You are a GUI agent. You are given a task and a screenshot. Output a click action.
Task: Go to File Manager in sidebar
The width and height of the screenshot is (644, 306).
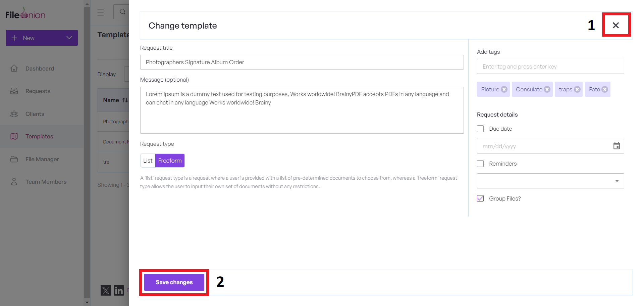point(42,159)
